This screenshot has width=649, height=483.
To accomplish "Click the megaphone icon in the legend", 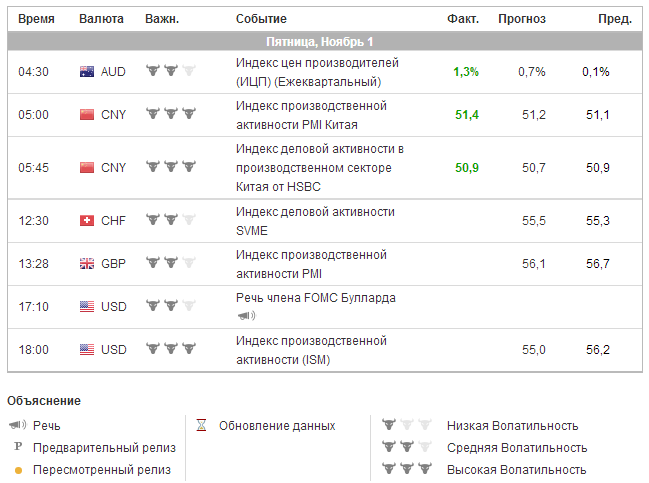I will 17,426.
